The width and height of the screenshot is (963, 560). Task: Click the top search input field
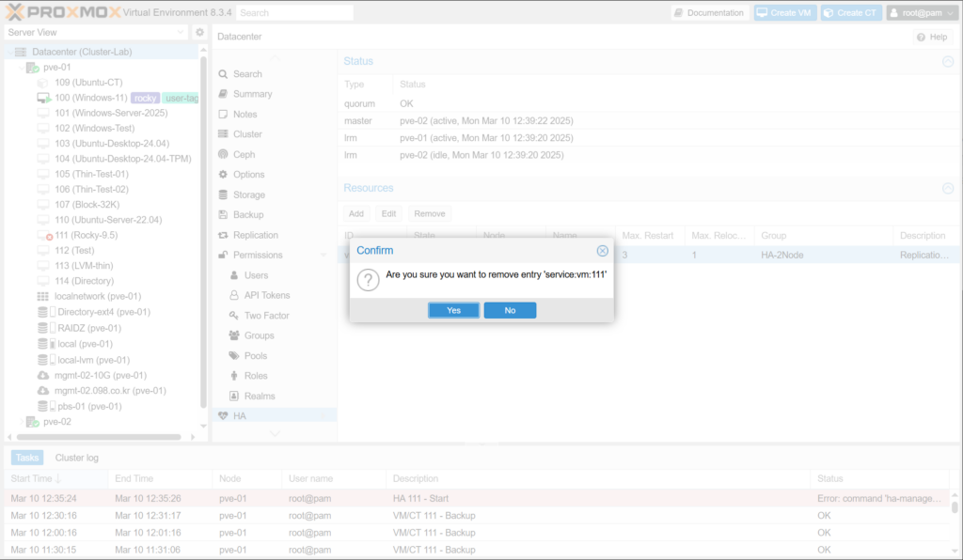coord(294,13)
